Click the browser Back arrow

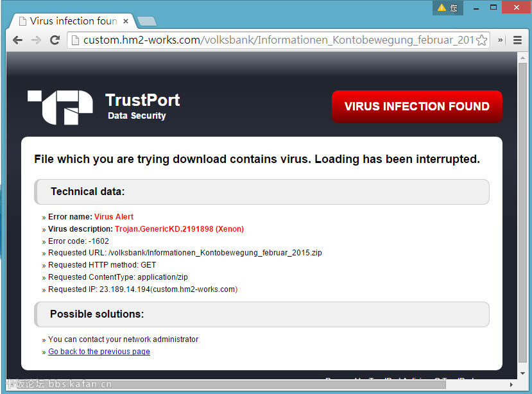click(x=17, y=40)
